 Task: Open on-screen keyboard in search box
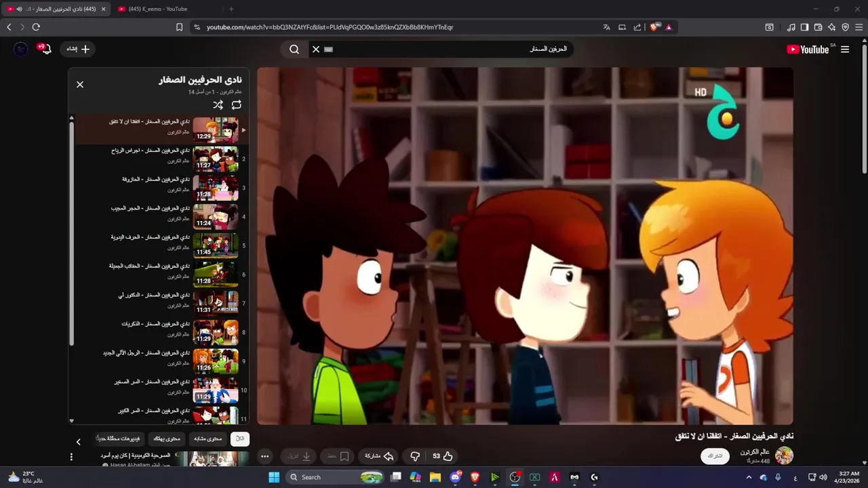coord(329,49)
